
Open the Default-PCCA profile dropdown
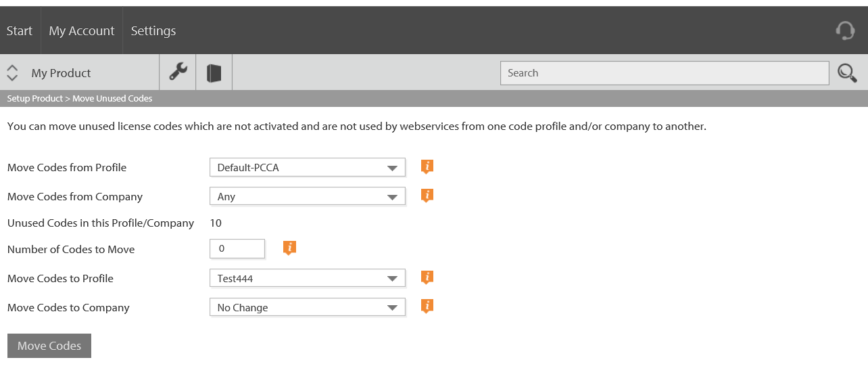point(308,167)
